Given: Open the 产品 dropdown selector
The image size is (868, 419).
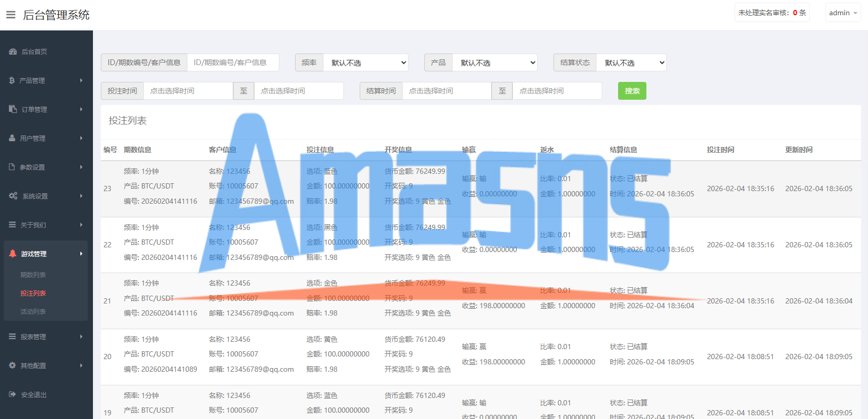Looking at the screenshot, I should click(x=495, y=62).
